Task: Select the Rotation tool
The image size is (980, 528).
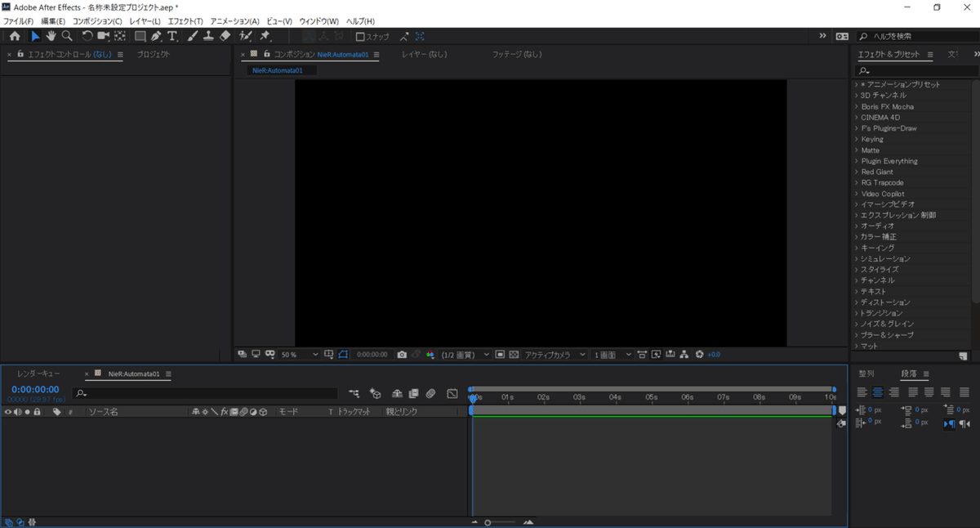Action: pos(87,36)
